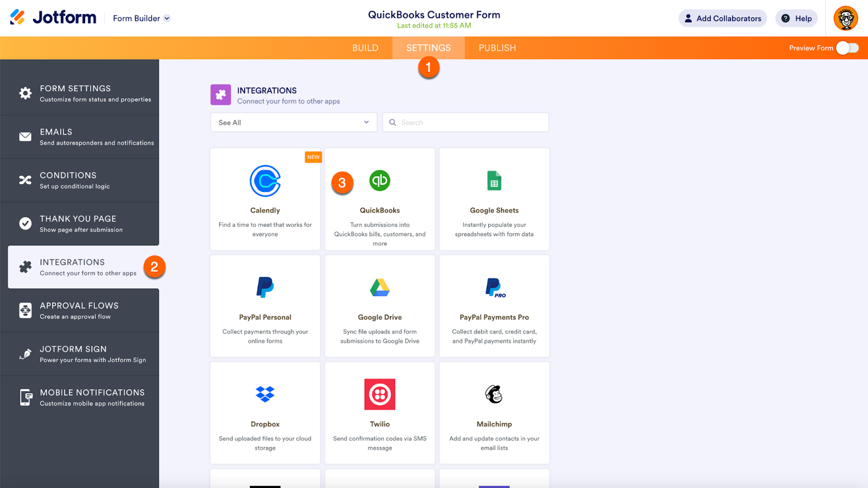The height and width of the screenshot is (488, 868).
Task: Click the QuickBooks Customer Form title
Action: click(434, 15)
